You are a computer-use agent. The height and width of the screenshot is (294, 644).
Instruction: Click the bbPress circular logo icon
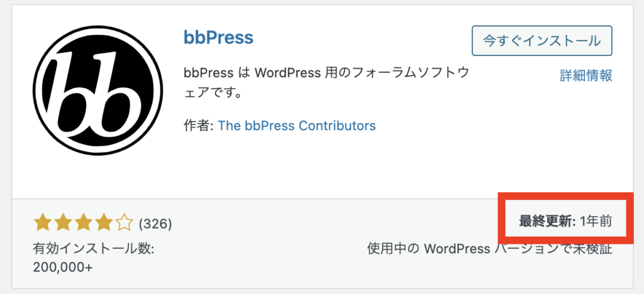97,90
